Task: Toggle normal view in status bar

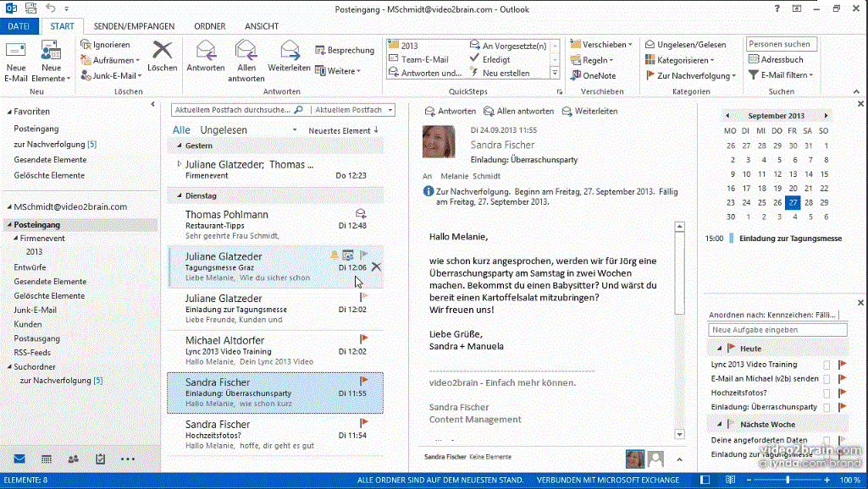Action: (705, 480)
